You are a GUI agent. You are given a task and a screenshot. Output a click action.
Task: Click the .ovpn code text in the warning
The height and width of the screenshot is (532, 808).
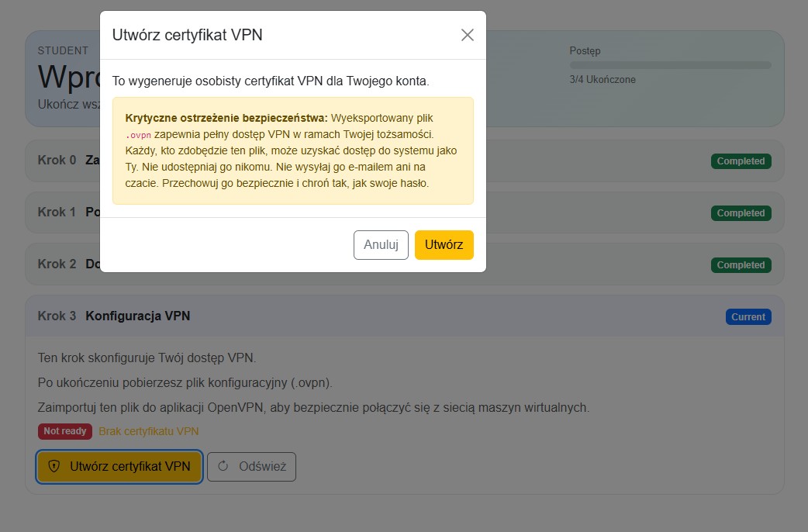coord(138,135)
